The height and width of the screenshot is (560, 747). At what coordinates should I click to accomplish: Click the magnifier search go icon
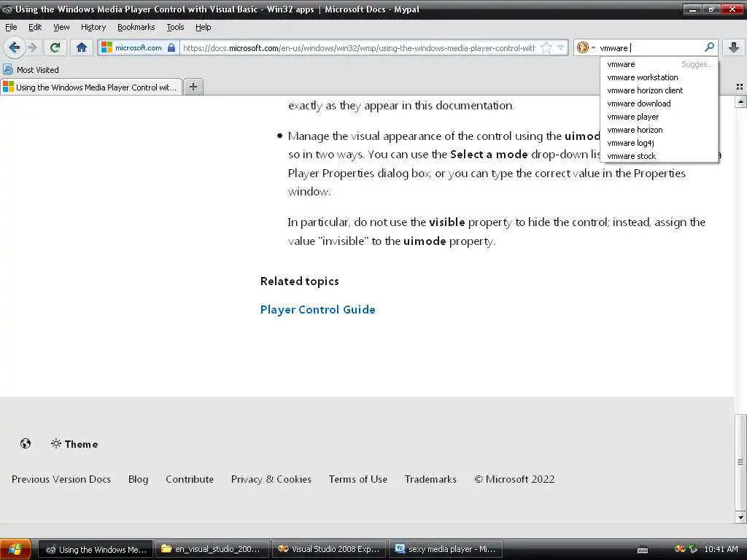(709, 47)
